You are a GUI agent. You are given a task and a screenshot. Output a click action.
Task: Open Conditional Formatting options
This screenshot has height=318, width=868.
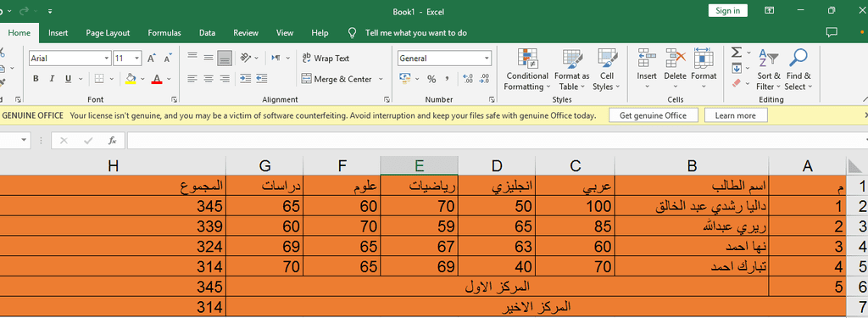click(x=526, y=70)
